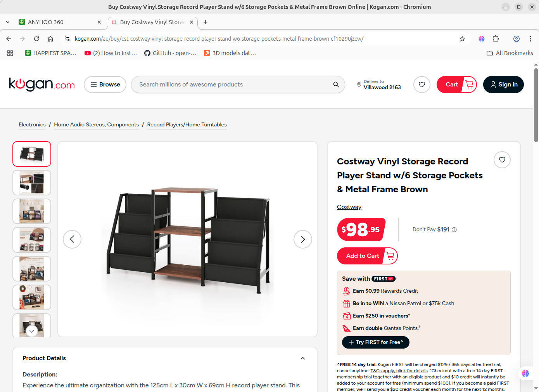Reload the page
This screenshot has width=539, height=392.
36,39
